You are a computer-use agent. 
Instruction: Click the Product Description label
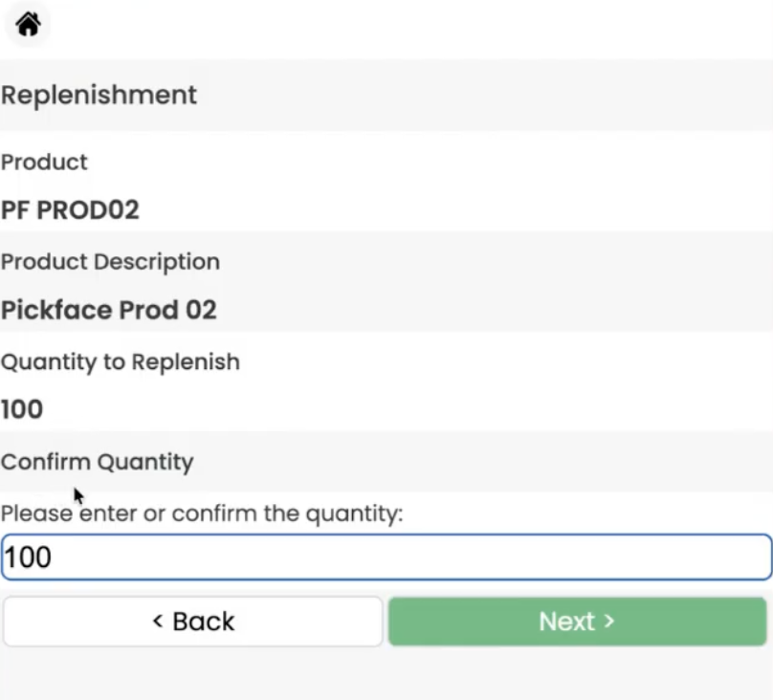coord(110,262)
